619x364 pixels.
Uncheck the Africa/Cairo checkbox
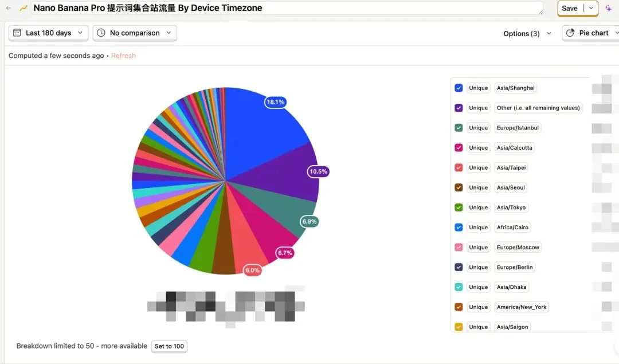tap(459, 228)
